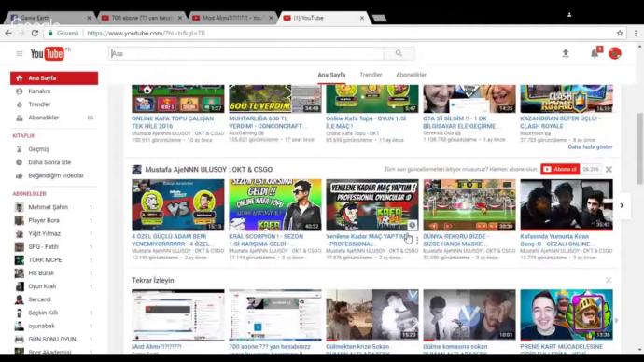
Task: Open KAZANDIRAN SÜPER ÜÇLÜ video title
Action: point(560,122)
